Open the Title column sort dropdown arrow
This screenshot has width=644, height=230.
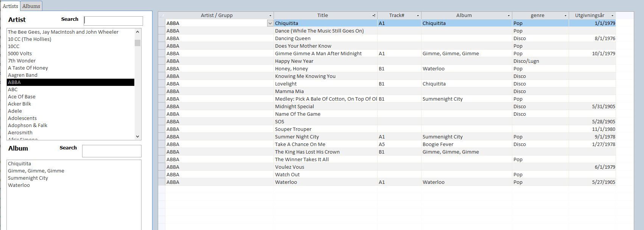(x=374, y=16)
